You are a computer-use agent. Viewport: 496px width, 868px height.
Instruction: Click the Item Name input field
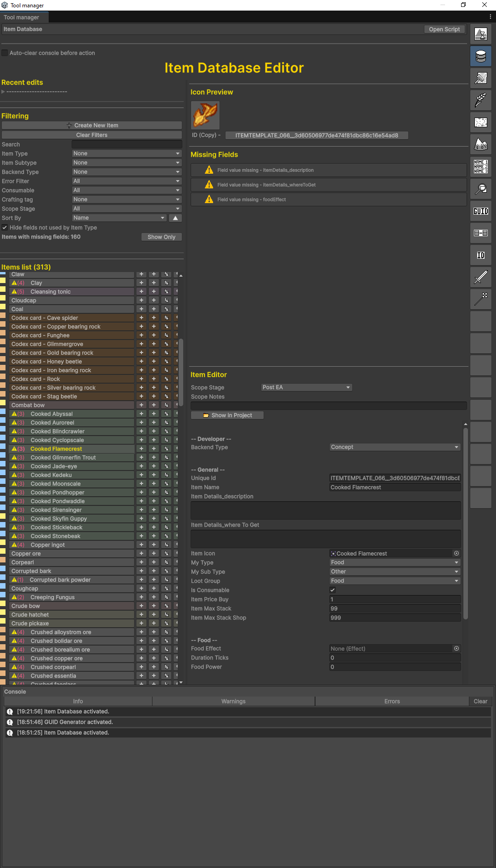coord(395,488)
